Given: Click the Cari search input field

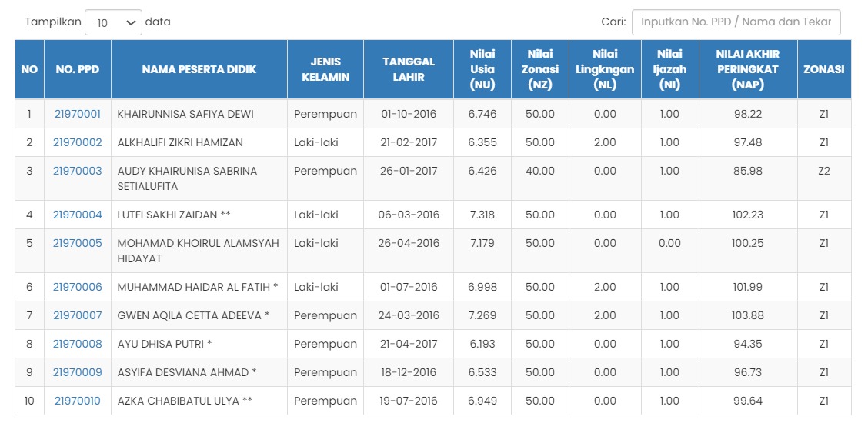Looking at the screenshot, I should click(736, 22).
